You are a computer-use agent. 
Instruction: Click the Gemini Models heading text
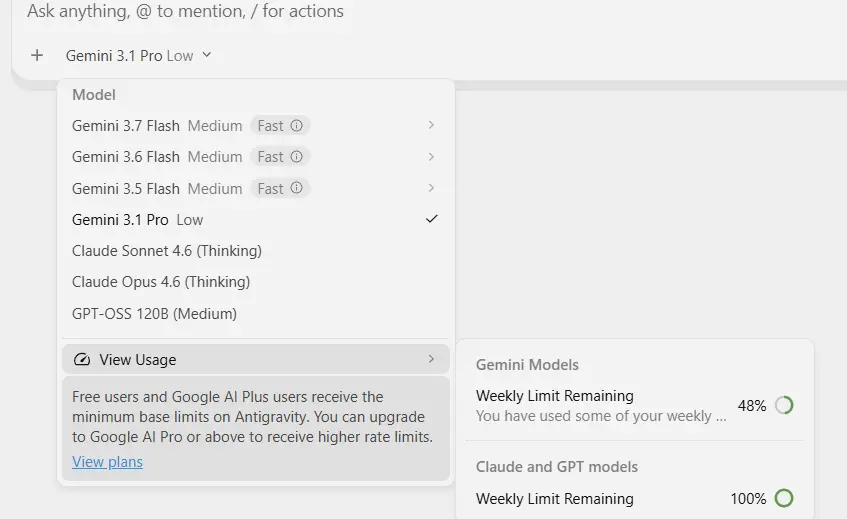click(527, 365)
